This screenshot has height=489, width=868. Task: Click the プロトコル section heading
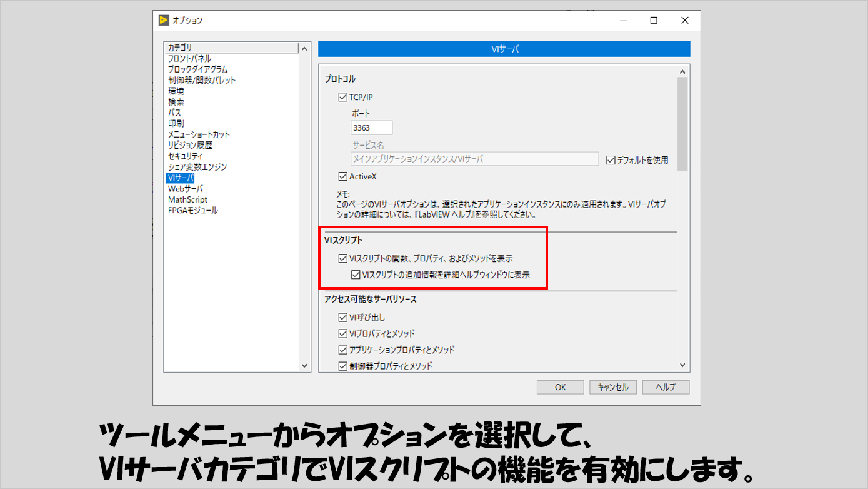click(x=340, y=79)
